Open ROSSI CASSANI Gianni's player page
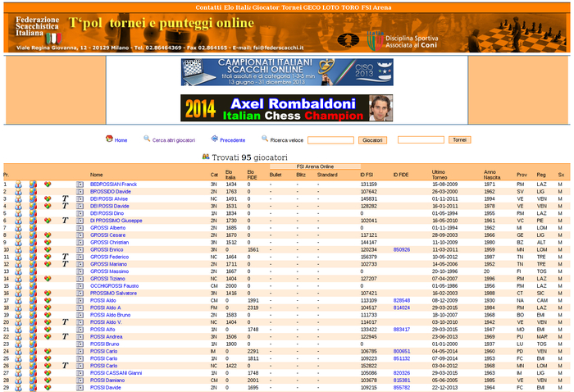 [x=116, y=373]
